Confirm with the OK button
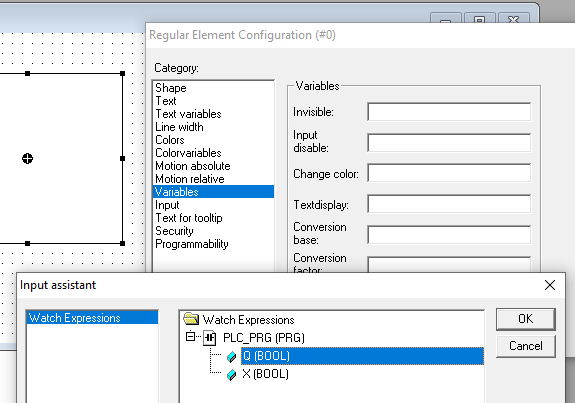575x403 pixels. [x=526, y=319]
